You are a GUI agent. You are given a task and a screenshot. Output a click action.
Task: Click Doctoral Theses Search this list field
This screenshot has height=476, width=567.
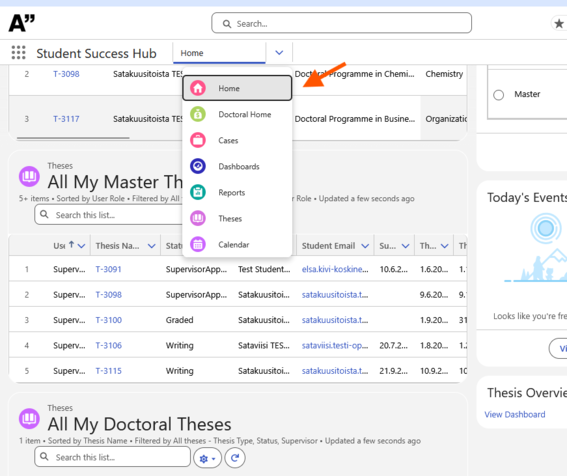(112, 457)
